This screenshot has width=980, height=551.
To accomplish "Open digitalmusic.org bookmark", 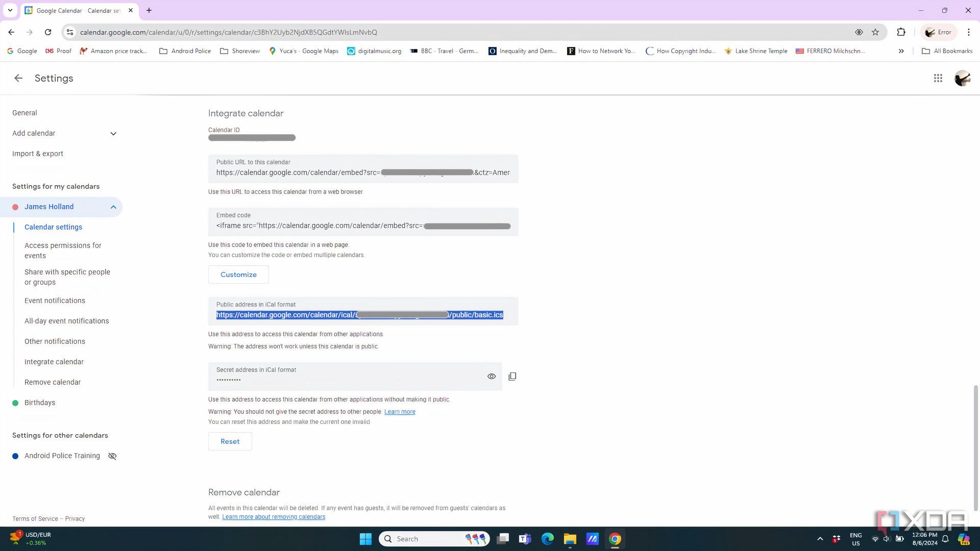I will point(374,51).
